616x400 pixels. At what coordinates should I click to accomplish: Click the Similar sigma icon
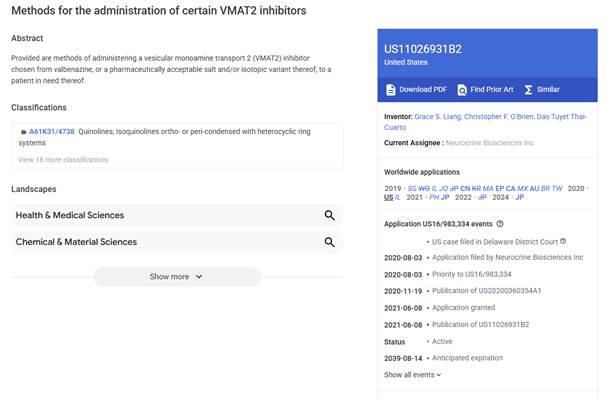click(528, 90)
